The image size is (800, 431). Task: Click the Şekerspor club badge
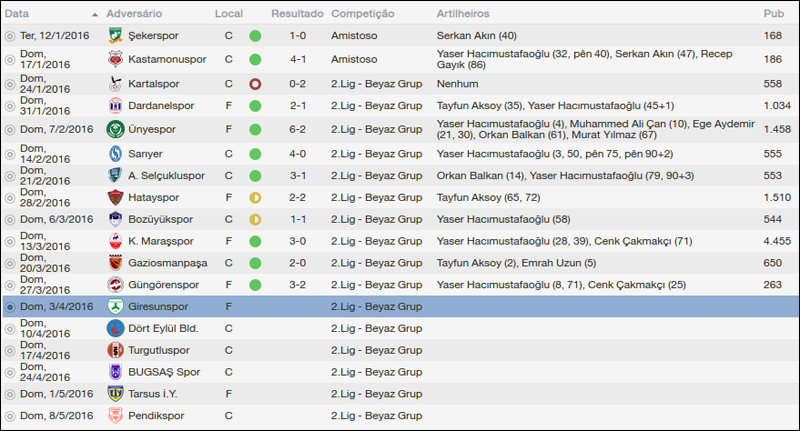[114, 36]
